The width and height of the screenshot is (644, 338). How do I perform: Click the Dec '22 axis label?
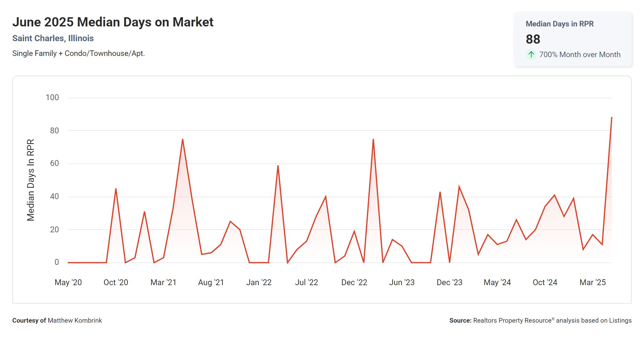point(354,282)
